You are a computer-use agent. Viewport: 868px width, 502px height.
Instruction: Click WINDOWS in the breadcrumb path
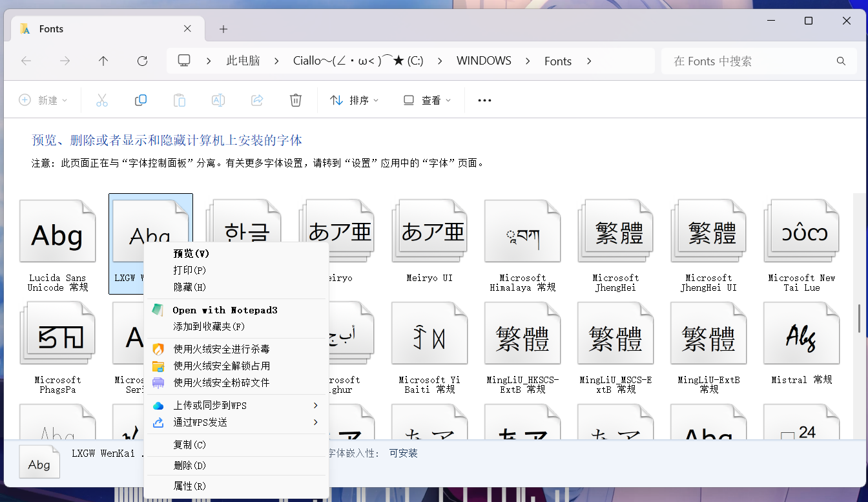point(484,61)
